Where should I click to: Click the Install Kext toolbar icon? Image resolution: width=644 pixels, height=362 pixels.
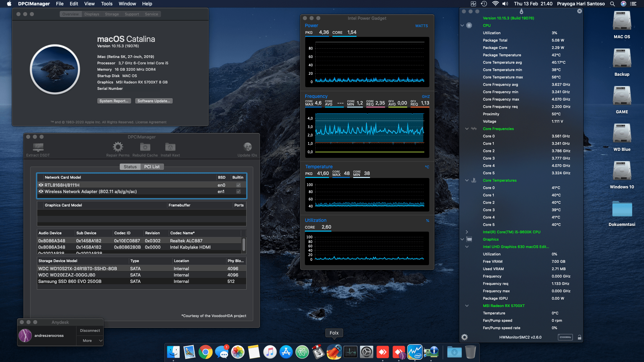(x=170, y=147)
